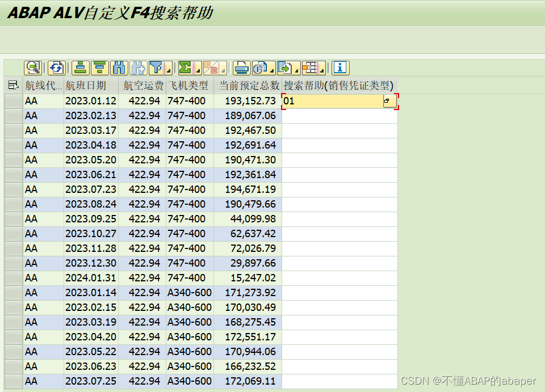Screen dimensions: 545x392
Task: Click date cell 2023.01.14
Action: coord(91,293)
